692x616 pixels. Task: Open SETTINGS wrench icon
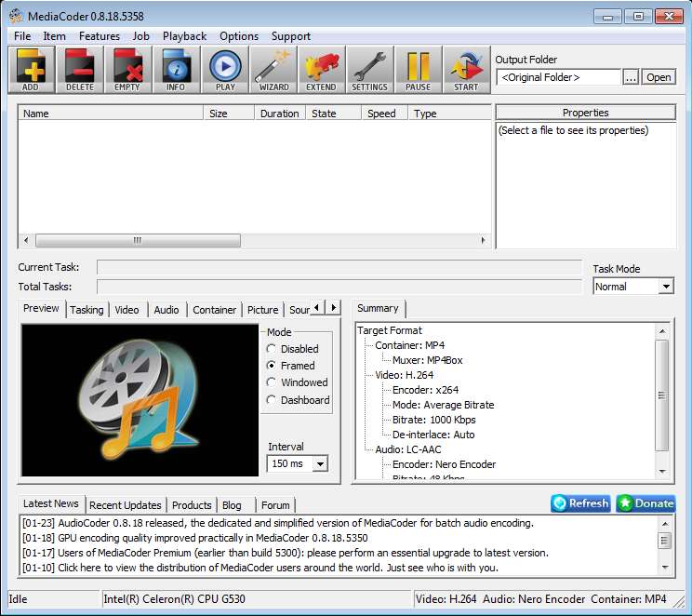[x=369, y=70]
